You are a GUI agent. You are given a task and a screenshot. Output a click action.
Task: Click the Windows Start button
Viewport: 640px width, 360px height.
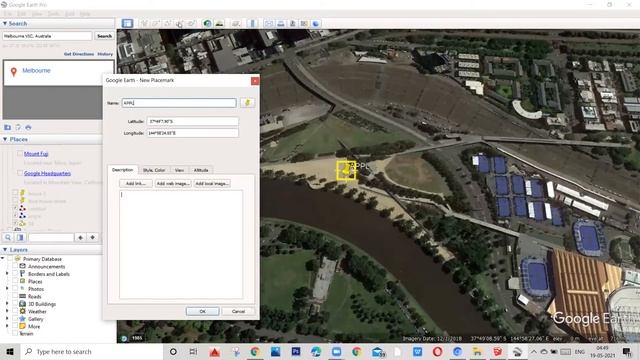[10, 351]
